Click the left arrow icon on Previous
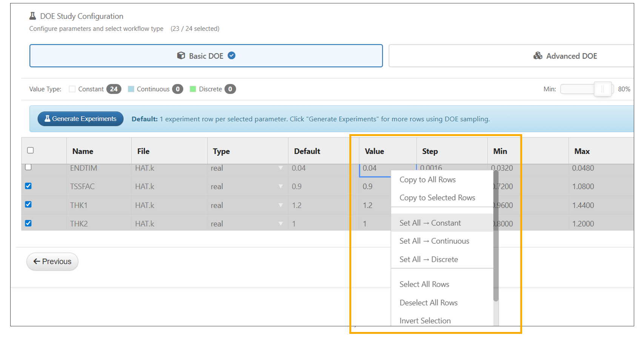Viewport: 644px width, 338px height. pos(37,262)
